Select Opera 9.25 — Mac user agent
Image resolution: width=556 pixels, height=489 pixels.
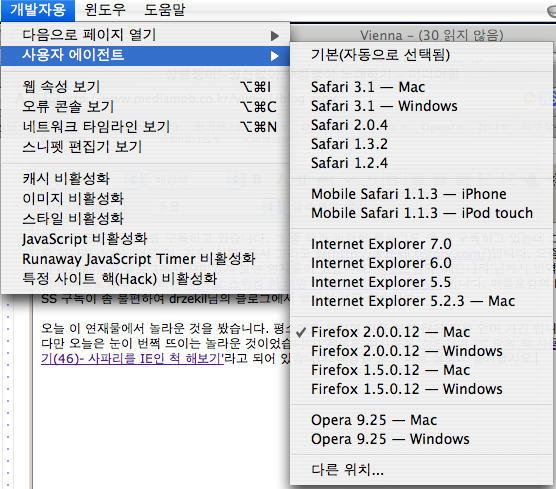click(421, 420)
